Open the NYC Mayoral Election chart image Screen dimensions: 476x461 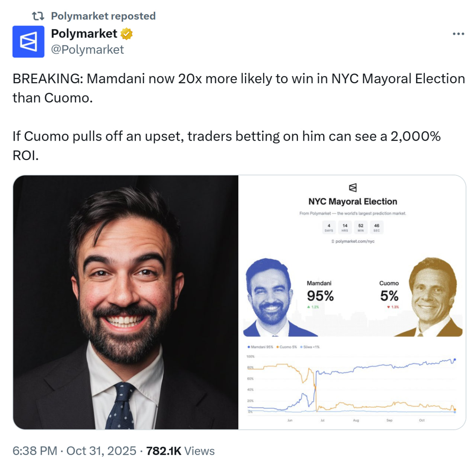(352, 302)
